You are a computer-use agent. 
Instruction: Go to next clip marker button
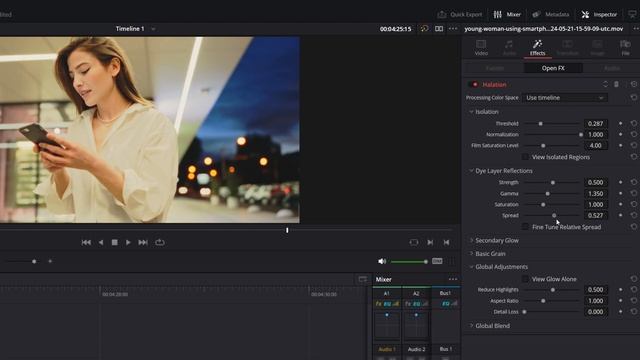click(430, 242)
